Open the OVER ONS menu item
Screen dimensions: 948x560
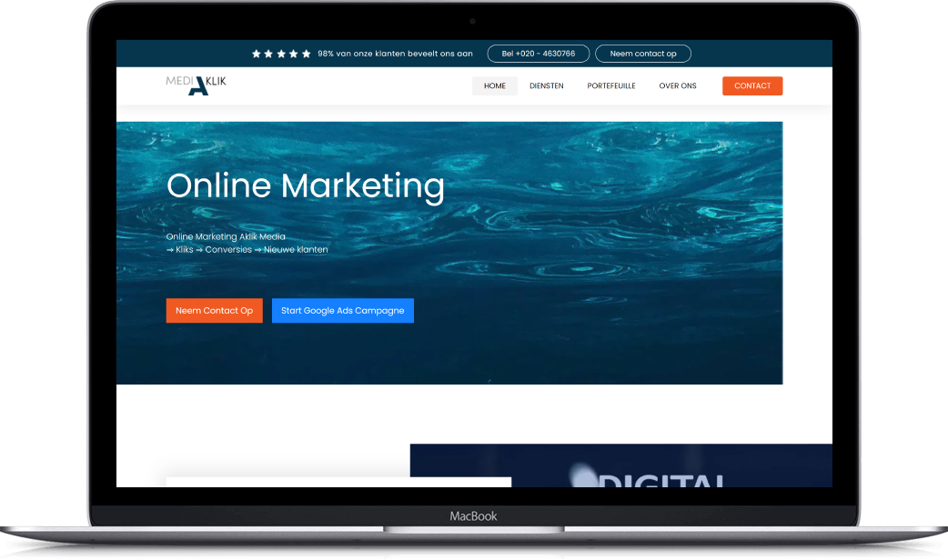678,86
